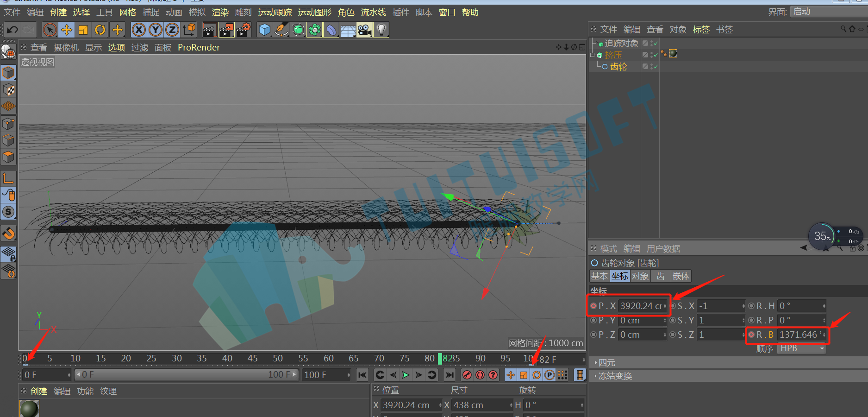Viewport: 868px width, 417px height.
Task: Activate the Scale tool in the top toolbar
Action: 83,30
